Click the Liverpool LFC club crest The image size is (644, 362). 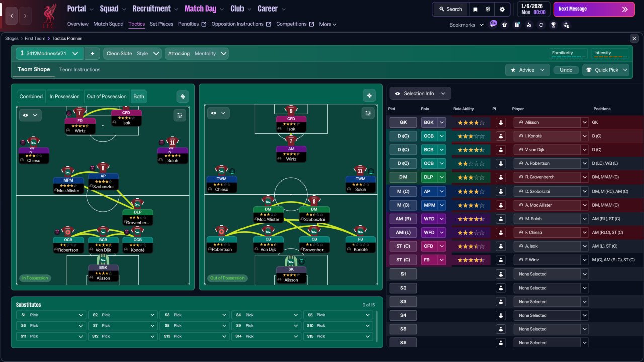[x=49, y=16]
